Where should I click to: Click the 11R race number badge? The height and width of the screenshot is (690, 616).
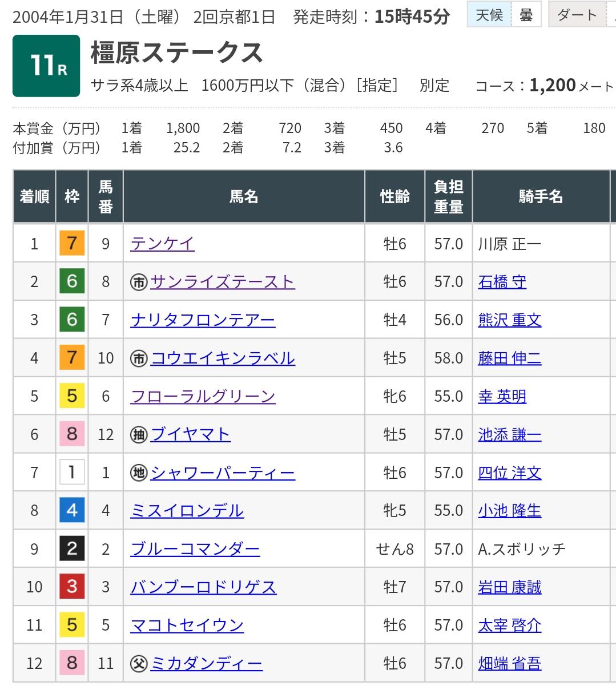pyautogui.click(x=46, y=66)
